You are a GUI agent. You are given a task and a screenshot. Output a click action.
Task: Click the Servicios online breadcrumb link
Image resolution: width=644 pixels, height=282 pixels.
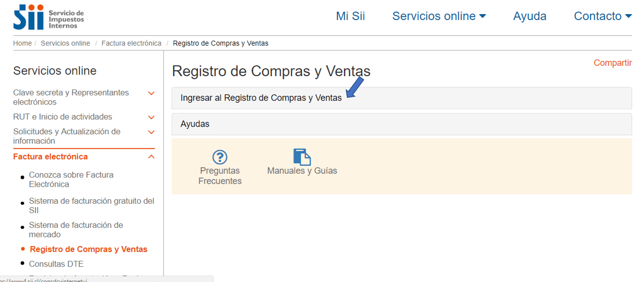[65, 43]
